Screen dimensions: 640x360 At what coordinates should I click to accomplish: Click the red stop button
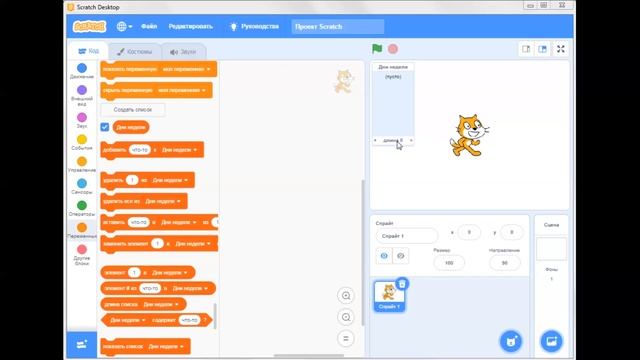point(393,49)
